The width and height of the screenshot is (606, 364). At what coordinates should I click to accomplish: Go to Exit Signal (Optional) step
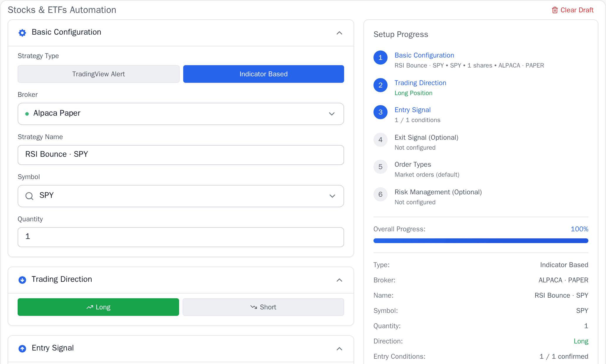[x=426, y=137]
